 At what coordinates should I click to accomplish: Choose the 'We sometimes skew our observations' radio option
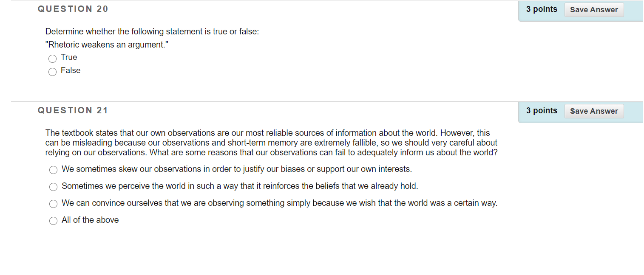pos(53,170)
